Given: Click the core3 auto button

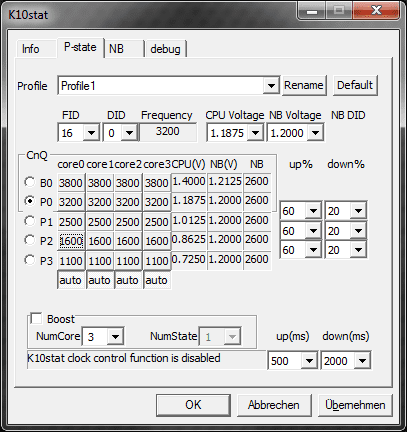Looking at the screenshot, I should tap(157, 280).
